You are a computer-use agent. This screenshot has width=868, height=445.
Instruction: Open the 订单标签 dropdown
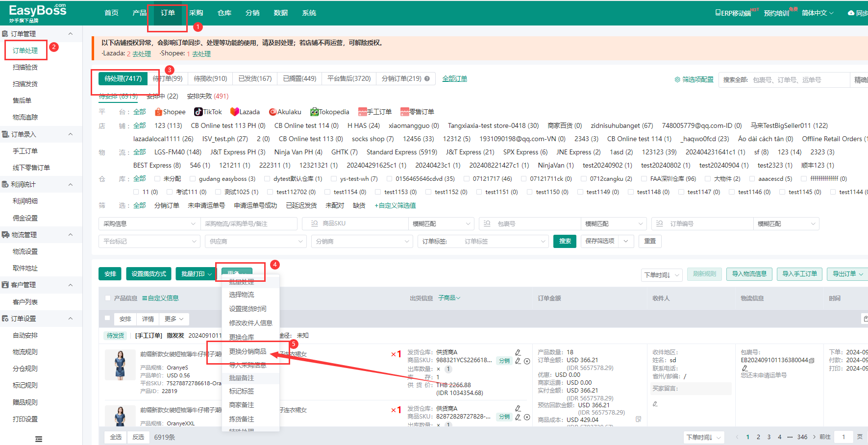tap(483, 241)
